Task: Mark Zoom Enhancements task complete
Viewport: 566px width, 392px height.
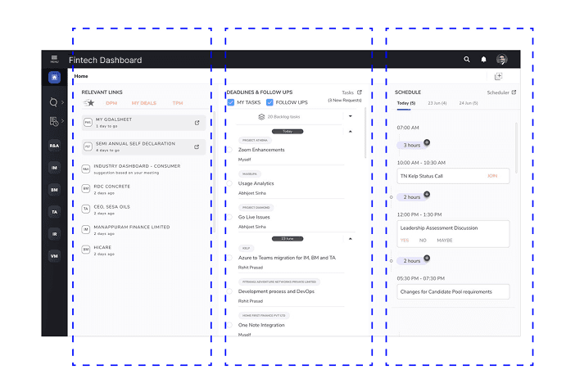Action: click(x=229, y=150)
